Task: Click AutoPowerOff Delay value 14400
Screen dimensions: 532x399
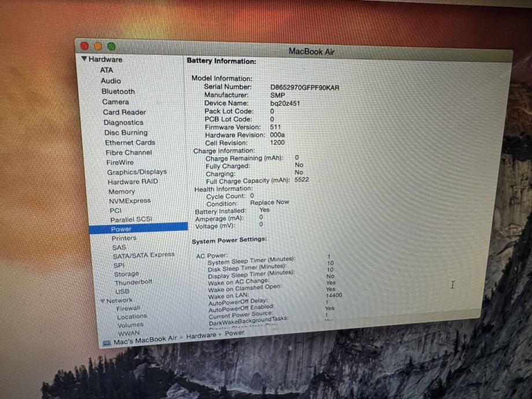Action: 333,295
